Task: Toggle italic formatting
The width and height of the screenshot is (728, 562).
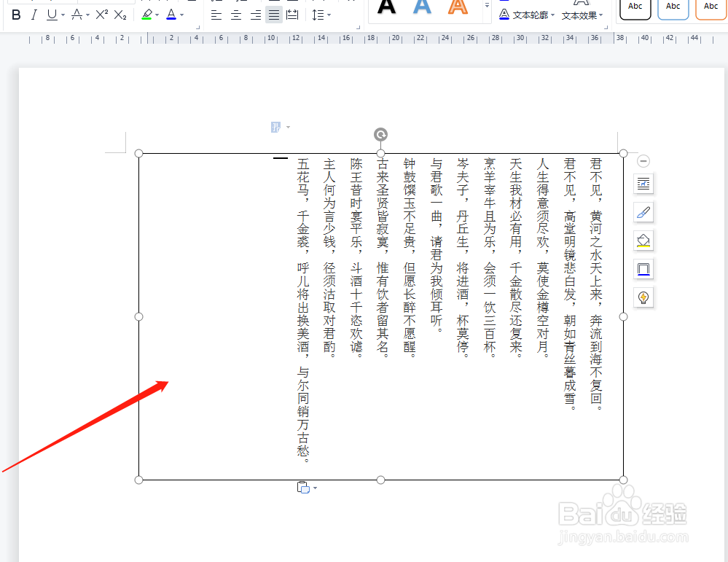Action: (x=34, y=15)
